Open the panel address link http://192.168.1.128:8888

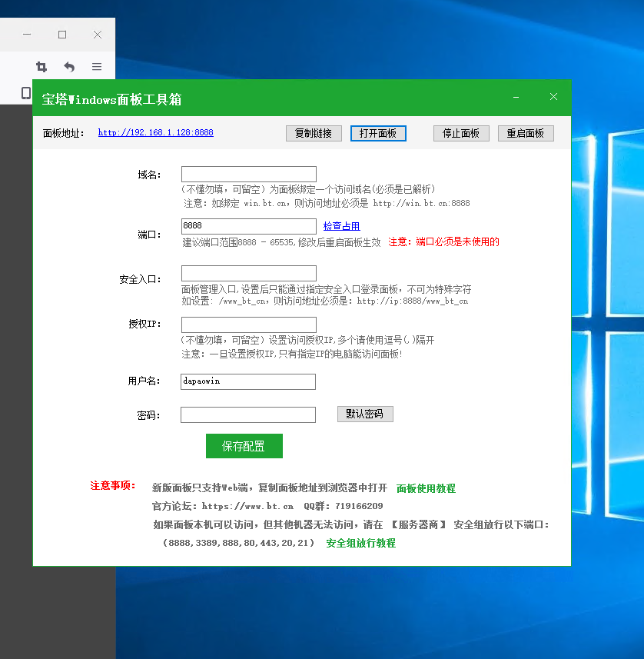tap(156, 132)
